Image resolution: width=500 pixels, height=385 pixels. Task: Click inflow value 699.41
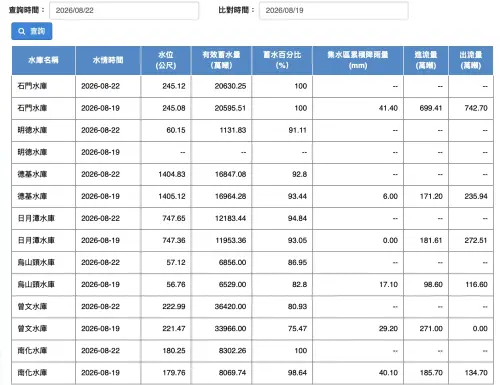point(431,108)
